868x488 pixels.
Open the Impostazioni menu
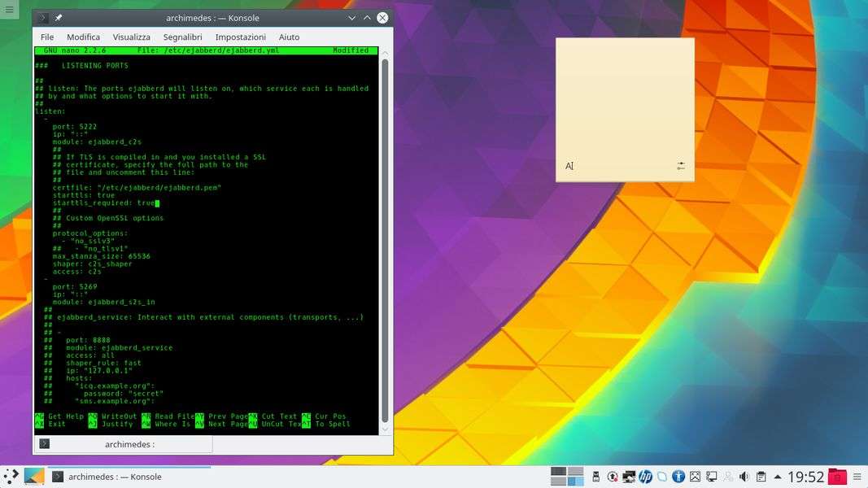[x=240, y=37]
